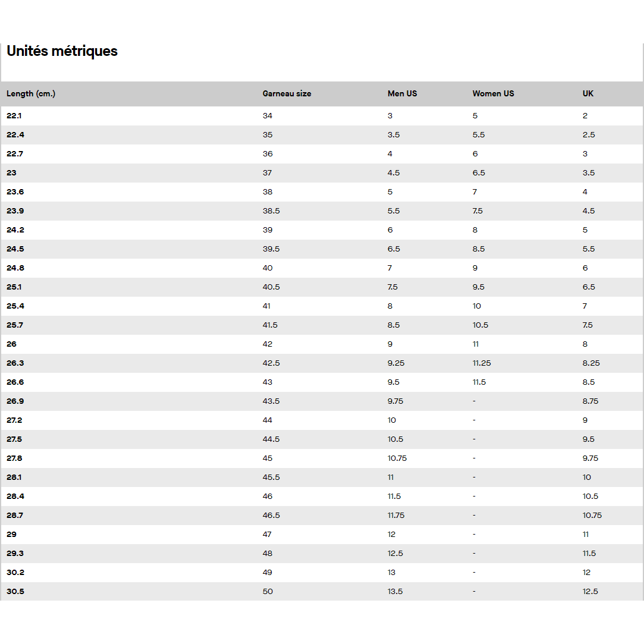Click the "Unités métriques" heading
Screen dimensions: 644x644
(x=62, y=51)
